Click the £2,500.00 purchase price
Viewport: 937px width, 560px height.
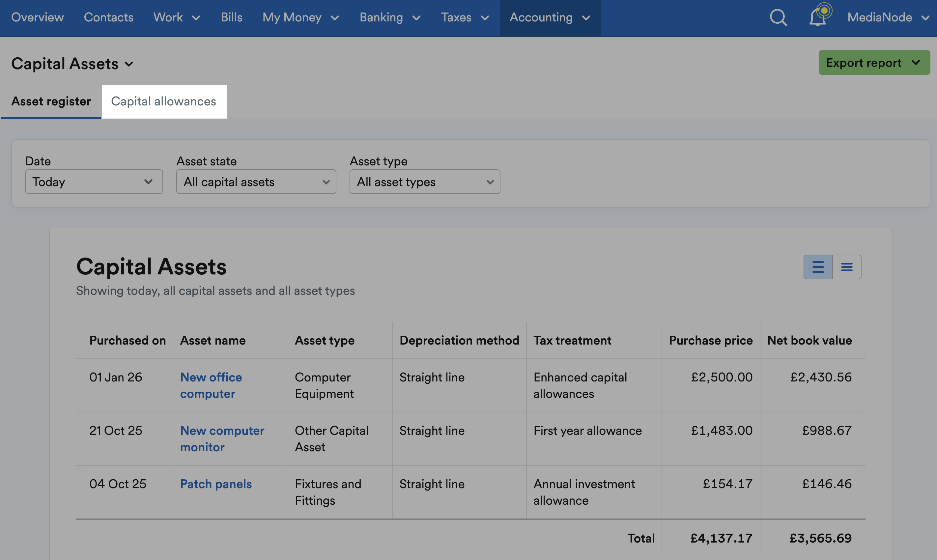click(x=722, y=377)
